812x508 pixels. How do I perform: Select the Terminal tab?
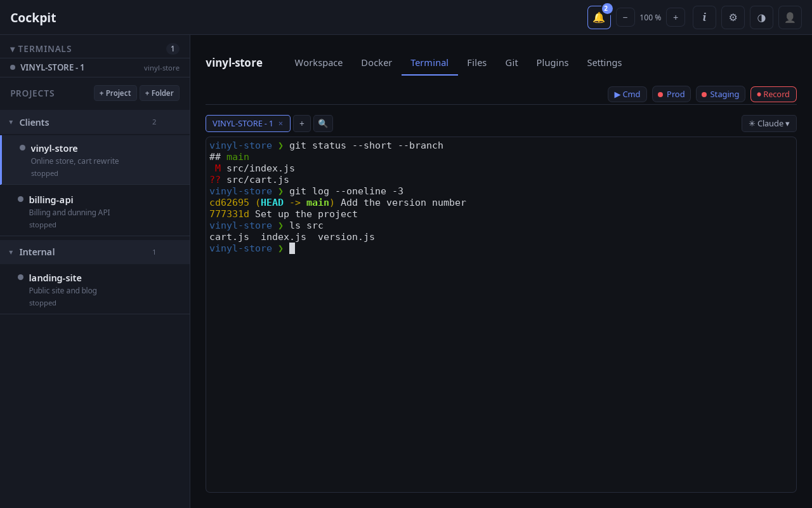coord(429,63)
